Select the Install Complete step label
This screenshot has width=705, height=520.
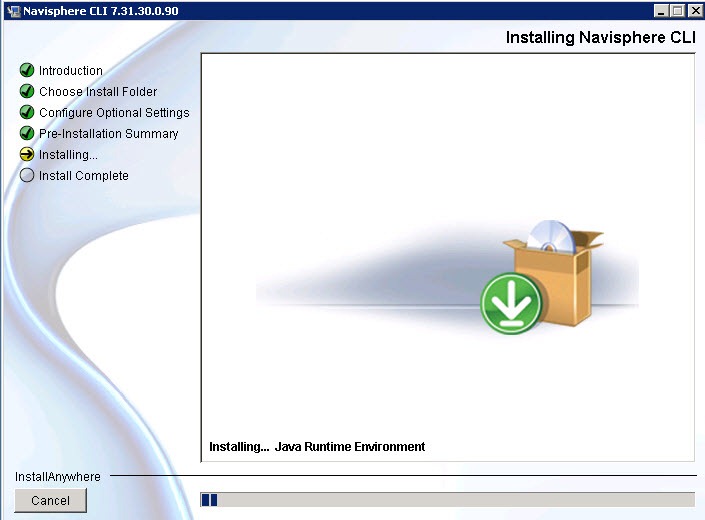coord(83,176)
